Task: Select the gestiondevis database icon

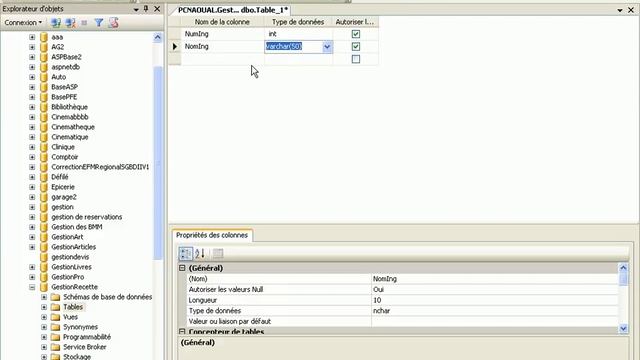Action: 44,257
